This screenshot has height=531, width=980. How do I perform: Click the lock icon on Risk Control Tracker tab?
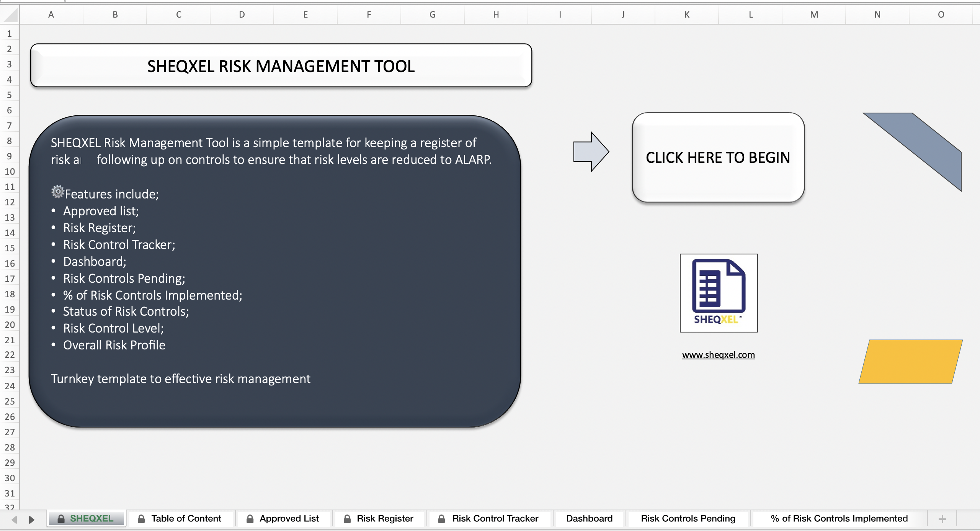(x=441, y=519)
